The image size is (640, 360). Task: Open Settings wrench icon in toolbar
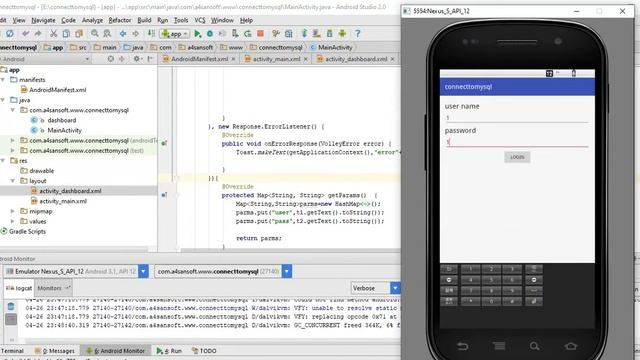tap(276, 33)
